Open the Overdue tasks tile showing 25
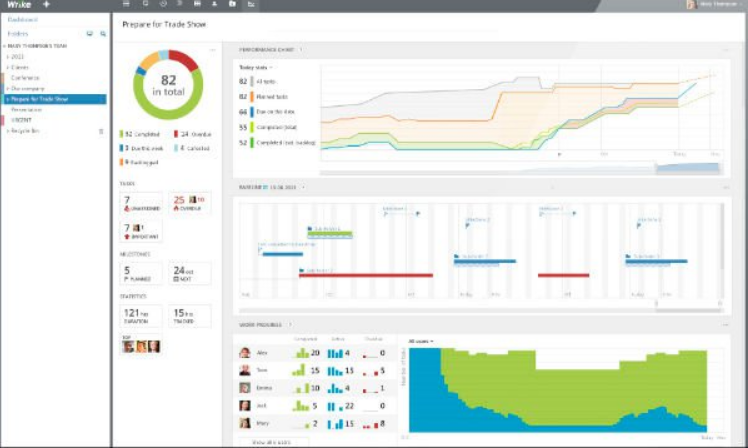 [x=189, y=204]
